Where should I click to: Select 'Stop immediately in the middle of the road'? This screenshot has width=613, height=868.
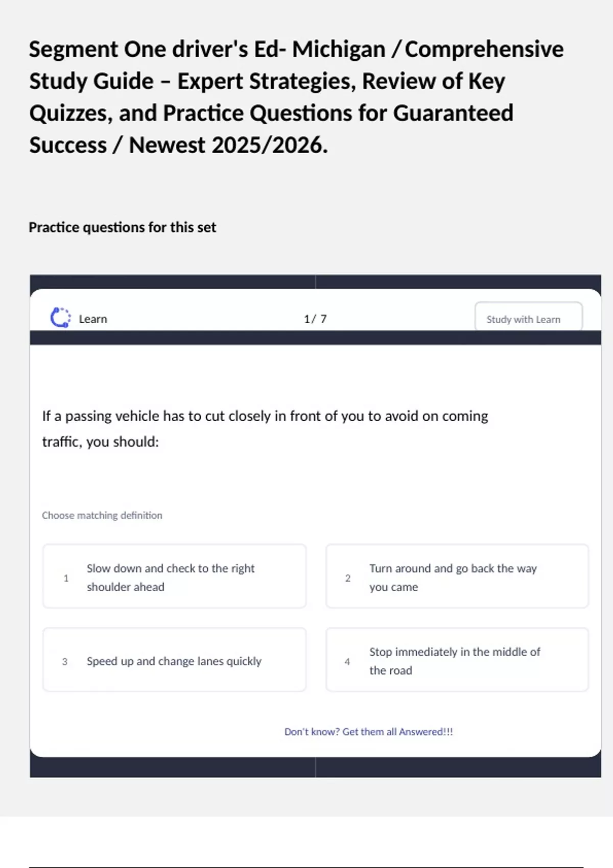(x=457, y=661)
